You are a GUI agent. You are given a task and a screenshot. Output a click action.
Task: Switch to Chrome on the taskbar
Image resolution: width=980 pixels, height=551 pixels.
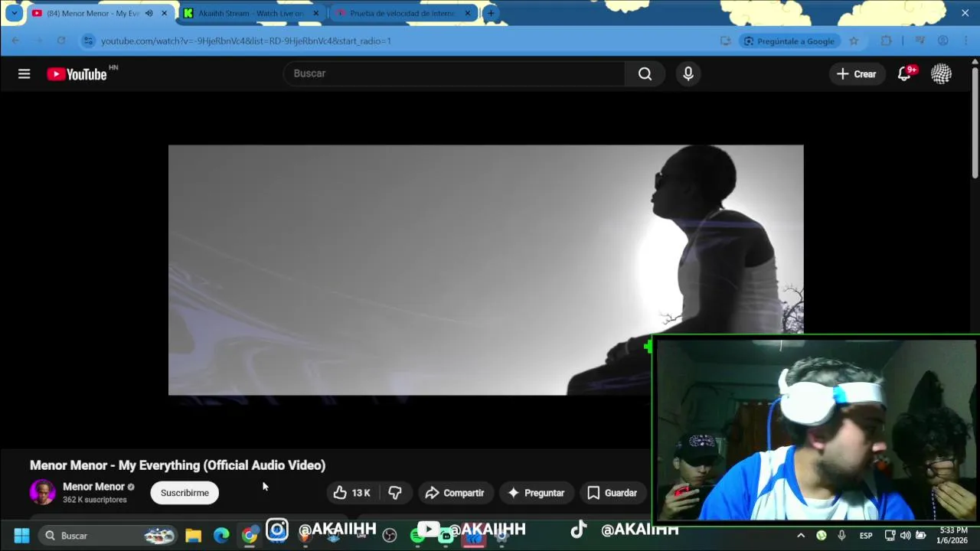(250, 536)
